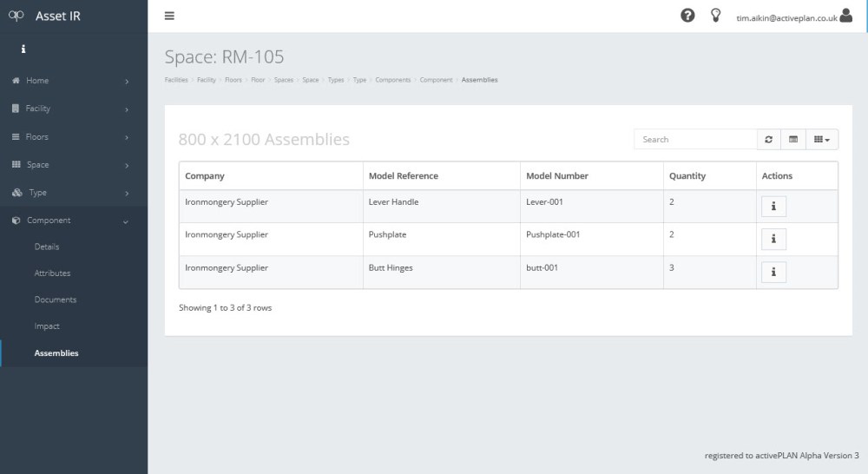View info for the Lever Handle row
The image size is (868, 474).
(773, 206)
